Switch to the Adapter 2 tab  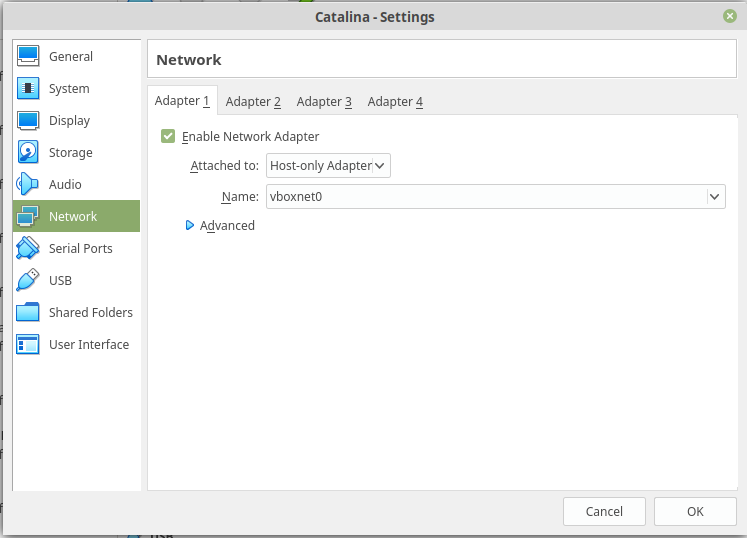pyautogui.click(x=253, y=102)
